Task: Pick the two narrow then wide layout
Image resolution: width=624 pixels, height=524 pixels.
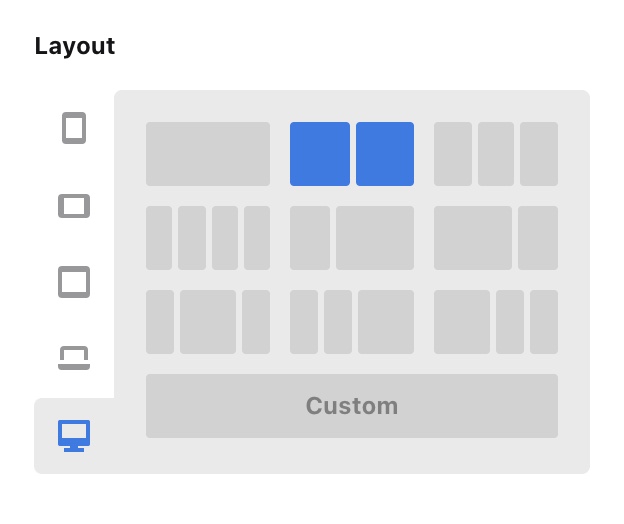Action: coord(352,322)
